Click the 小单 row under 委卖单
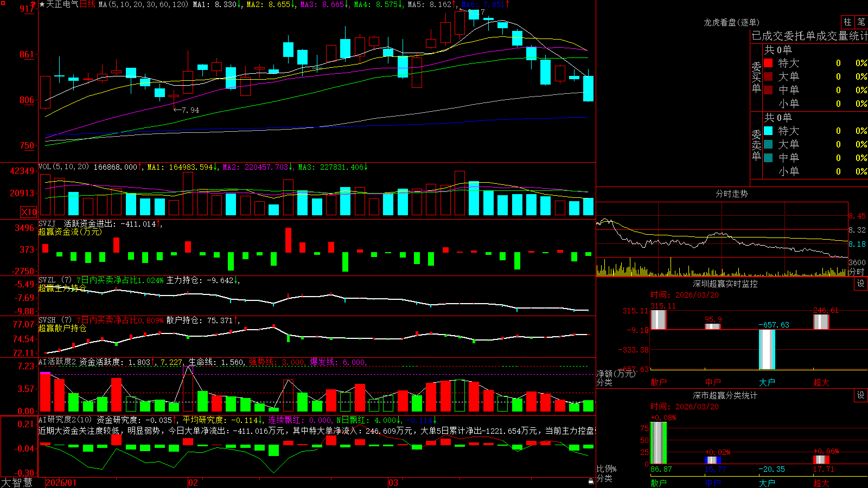868x488 pixels. pos(815,171)
